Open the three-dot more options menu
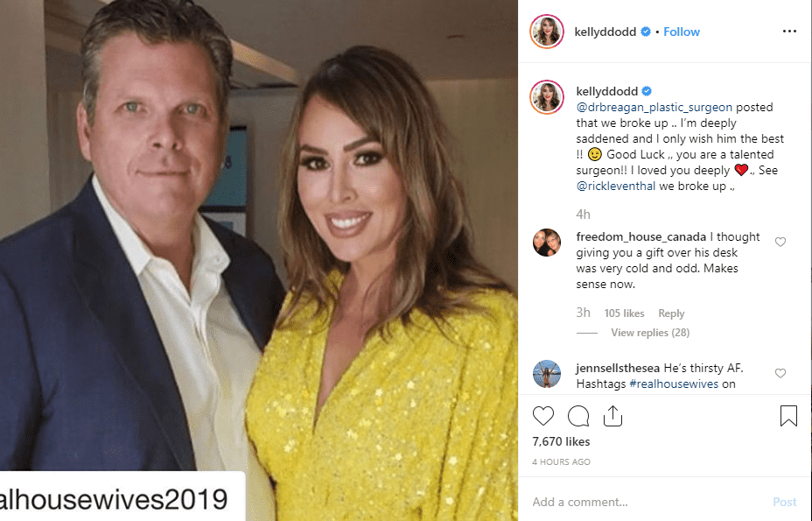This screenshot has width=812, height=521. pyautogui.click(x=790, y=32)
